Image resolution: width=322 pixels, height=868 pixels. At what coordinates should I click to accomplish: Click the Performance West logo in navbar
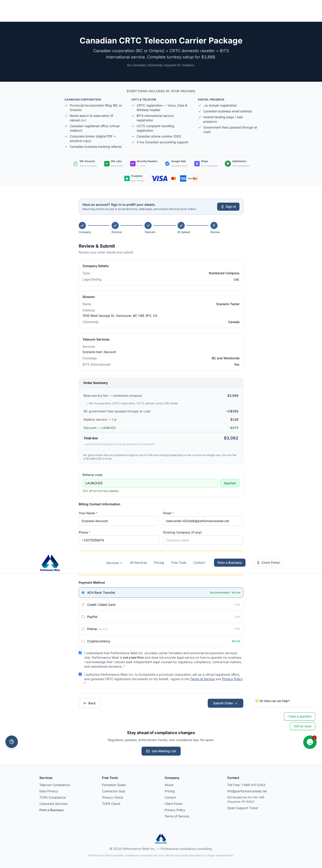[x=50, y=563]
